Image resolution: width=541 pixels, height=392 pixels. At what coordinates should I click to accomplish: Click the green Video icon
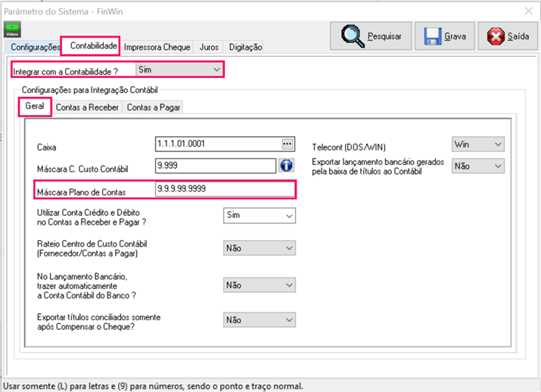pos(12,30)
